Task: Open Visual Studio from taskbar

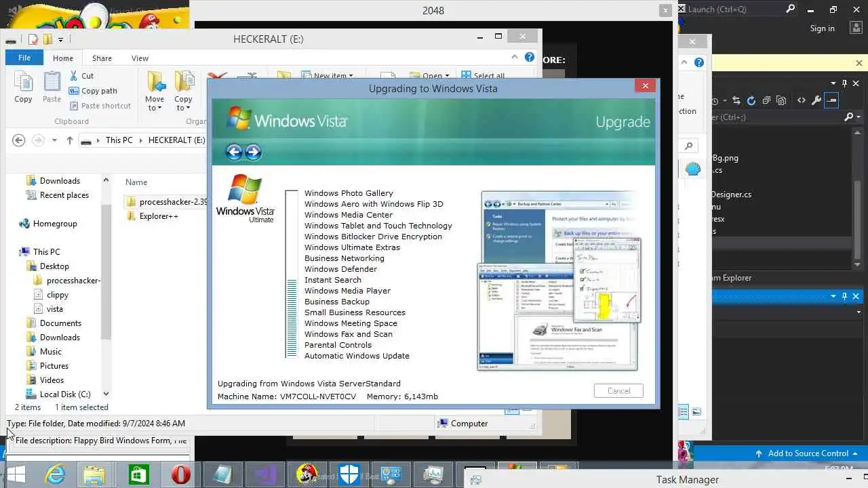Action: point(264,475)
